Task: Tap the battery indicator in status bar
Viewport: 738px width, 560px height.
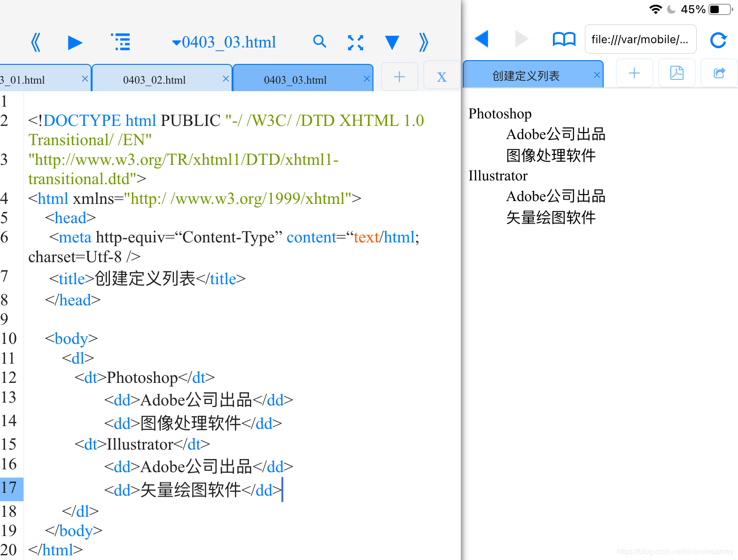Action: [x=721, y=9]
